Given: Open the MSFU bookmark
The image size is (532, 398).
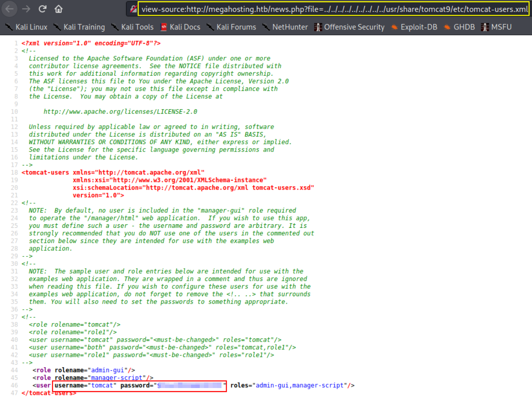Looking at the screenshot, I should click(x=496, y=27).
